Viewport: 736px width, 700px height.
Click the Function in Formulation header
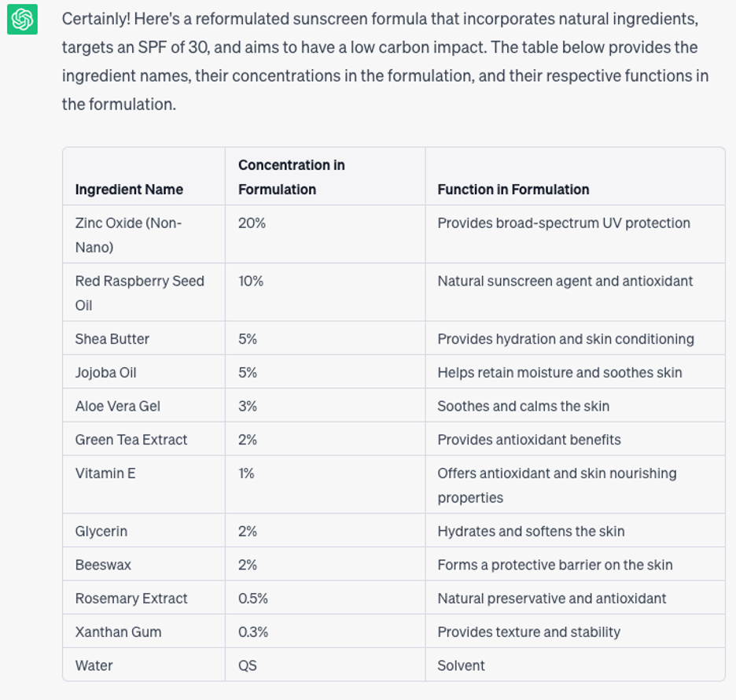click(x=513, y=190)
